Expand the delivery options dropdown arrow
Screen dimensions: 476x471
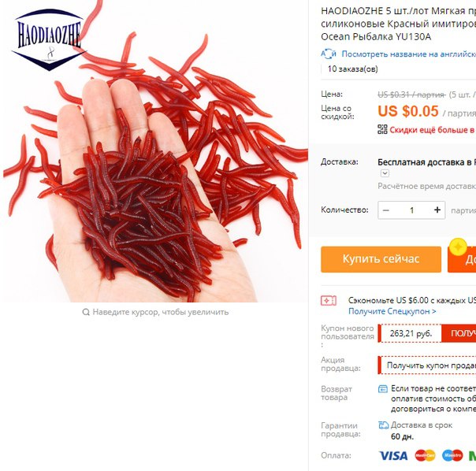coord(385,173)
